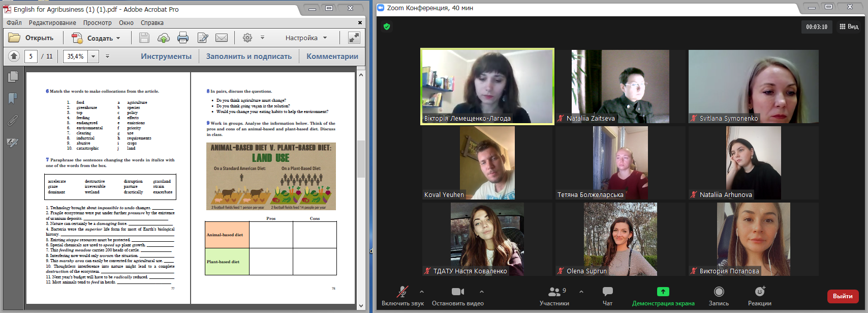Click the Save floppy disk icon
The image size is (868, 313).
144,38
